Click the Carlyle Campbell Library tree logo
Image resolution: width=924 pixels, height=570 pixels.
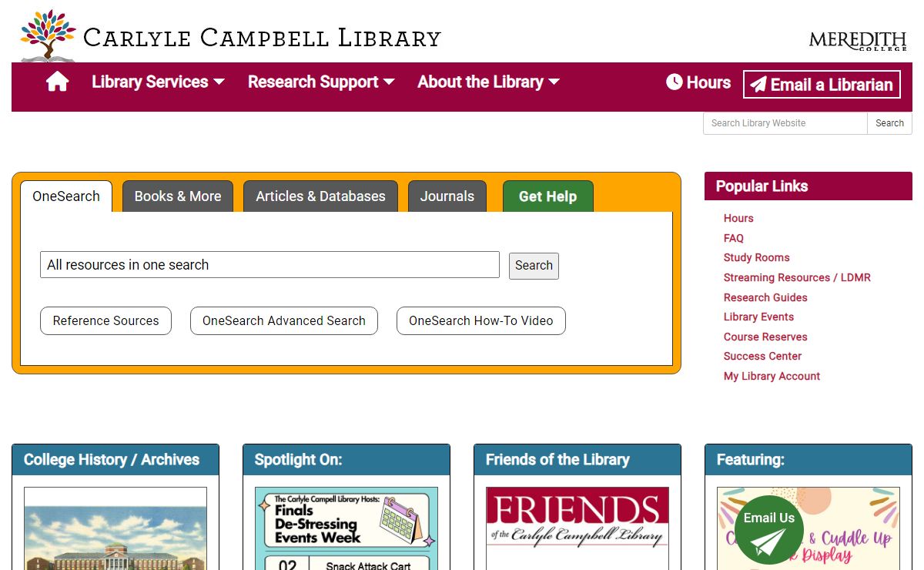[x=48, y=35]
